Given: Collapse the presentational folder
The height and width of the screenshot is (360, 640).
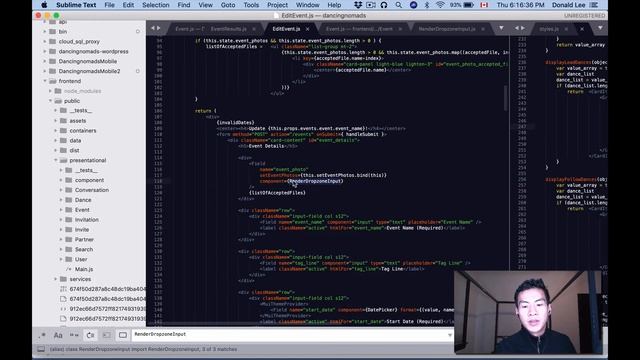Looking at the screenshot, I should click(56, 160).
